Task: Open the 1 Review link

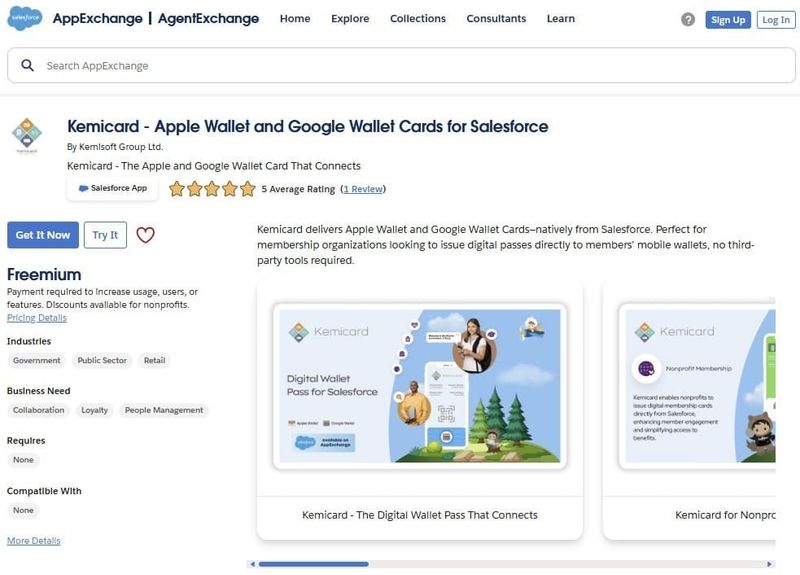Action: coord(363,189)
